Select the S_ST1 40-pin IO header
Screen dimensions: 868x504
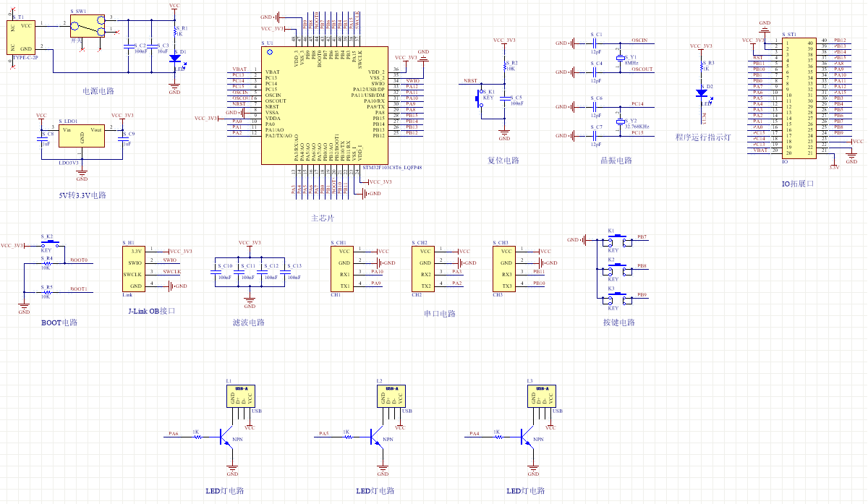click(x=799, y=98)
